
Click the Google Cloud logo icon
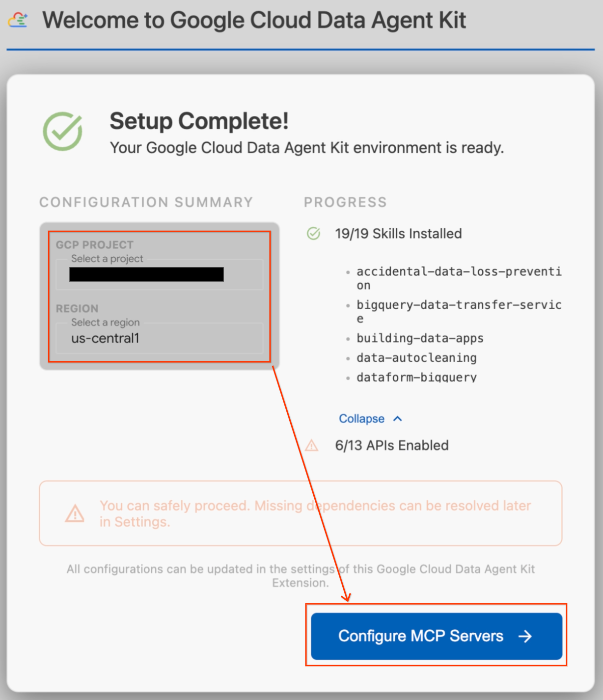pyautogui.click(x=18, y=20)
